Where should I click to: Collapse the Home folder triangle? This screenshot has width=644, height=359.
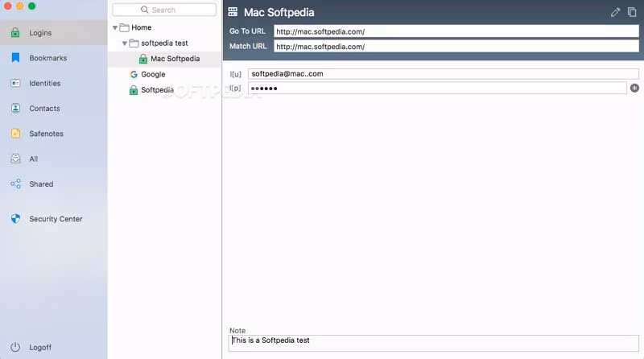(x=115, y=27)
